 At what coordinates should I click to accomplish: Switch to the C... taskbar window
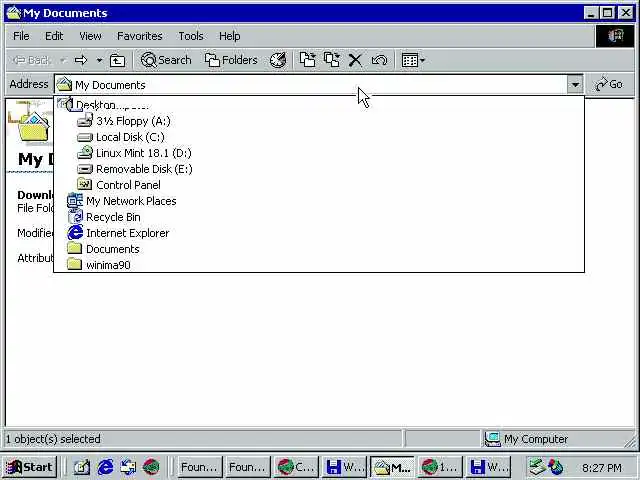(296, 467)
